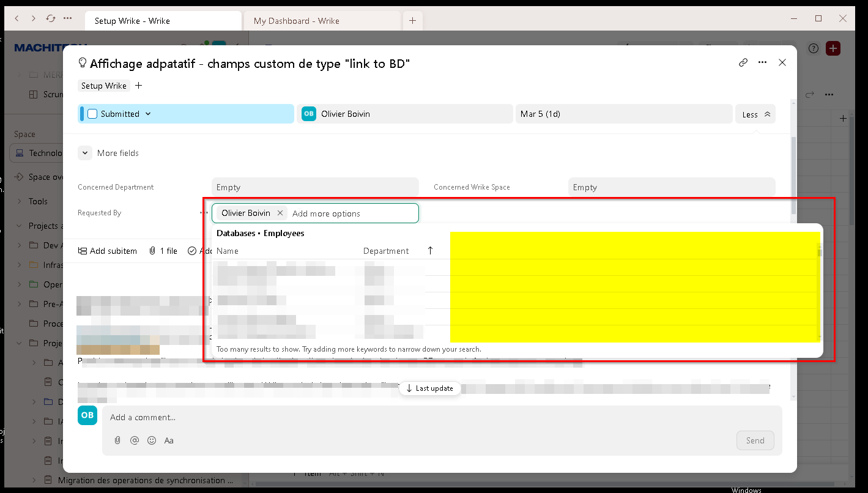Open the Scrum board item in sidebar
868x493 pixels.
pyautogui.click(x=46, y=94)
